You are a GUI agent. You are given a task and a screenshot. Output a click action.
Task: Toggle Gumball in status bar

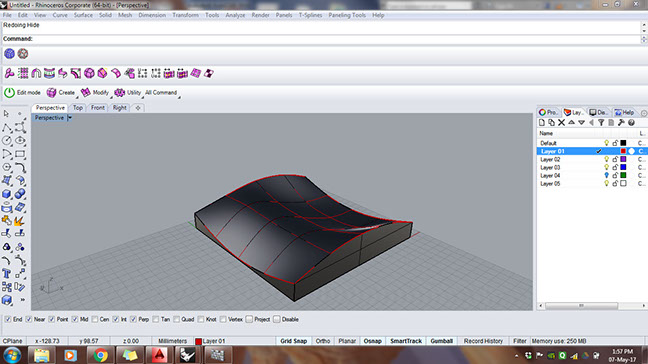tap(441, 341)
